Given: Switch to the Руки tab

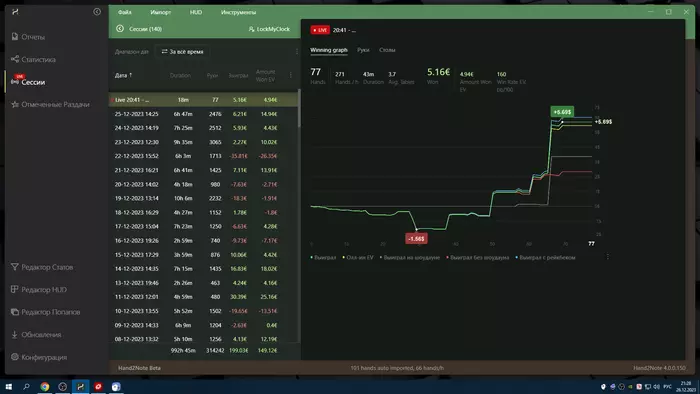Looking at the screenshot, I should click(x=363, y=50).
